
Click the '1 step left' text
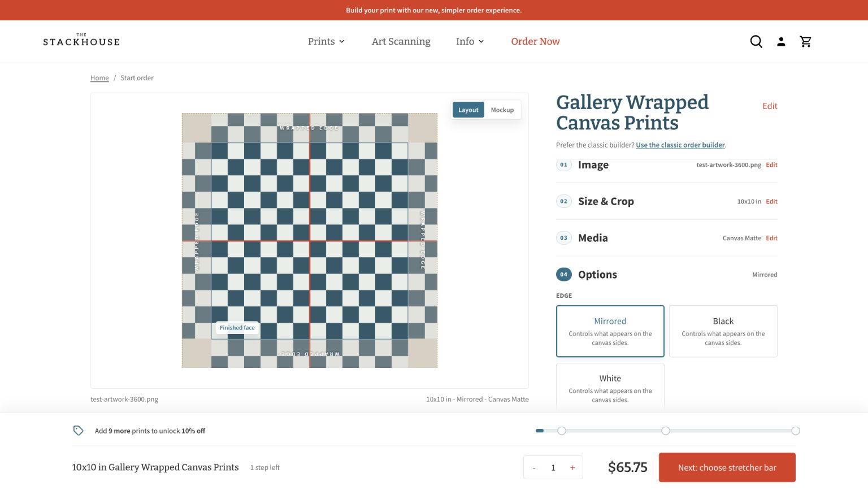click(x=265, y=467)
